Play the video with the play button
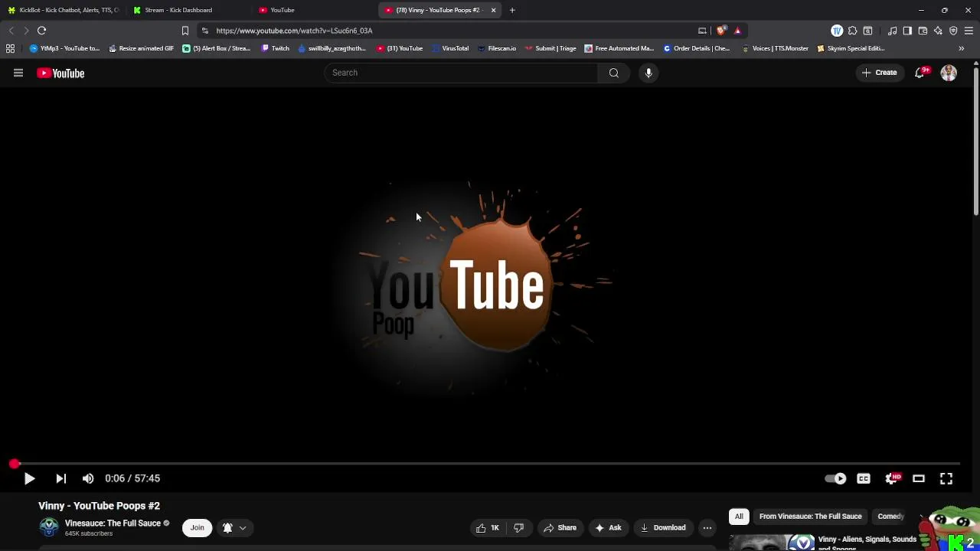Screen dimensions: 980x551 pos(29,478)
